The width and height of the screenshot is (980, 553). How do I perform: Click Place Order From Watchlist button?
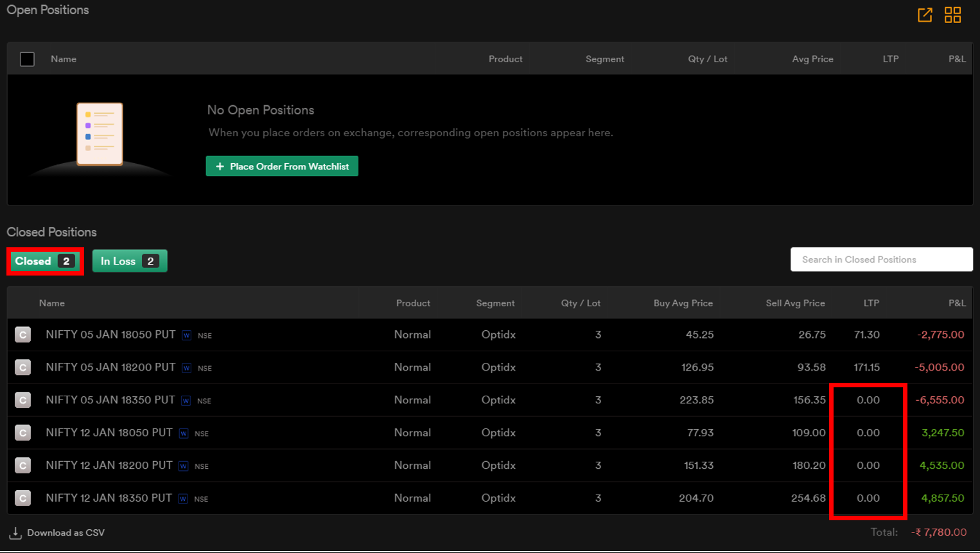pyautogui.click(x=282, y=166)
